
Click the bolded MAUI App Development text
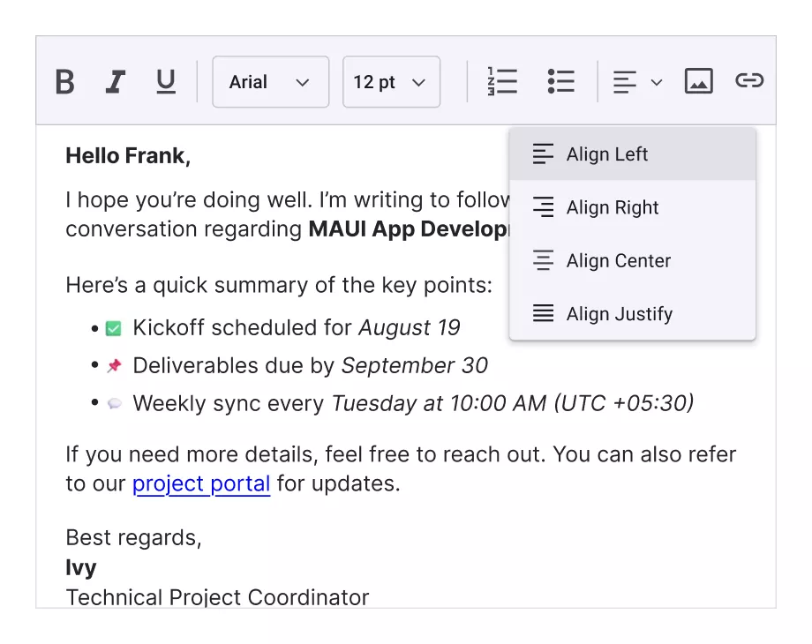tap(408, 228)
